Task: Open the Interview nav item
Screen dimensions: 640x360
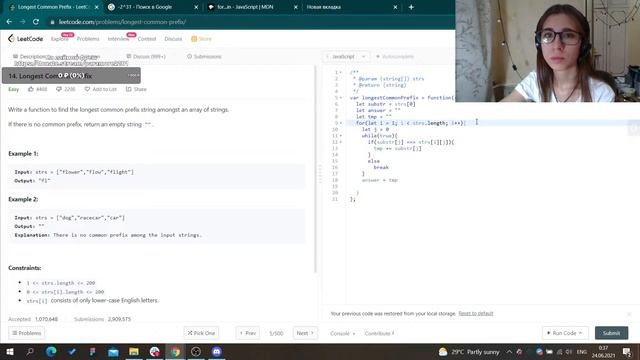Action: click(118, 39)
